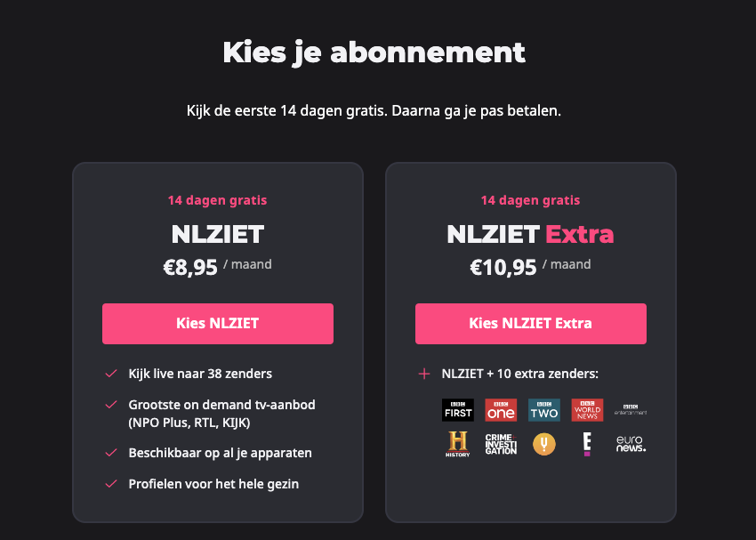Select the BBC Two channel logo
This screenshot has height=540, width=756.
click(543, 410)
